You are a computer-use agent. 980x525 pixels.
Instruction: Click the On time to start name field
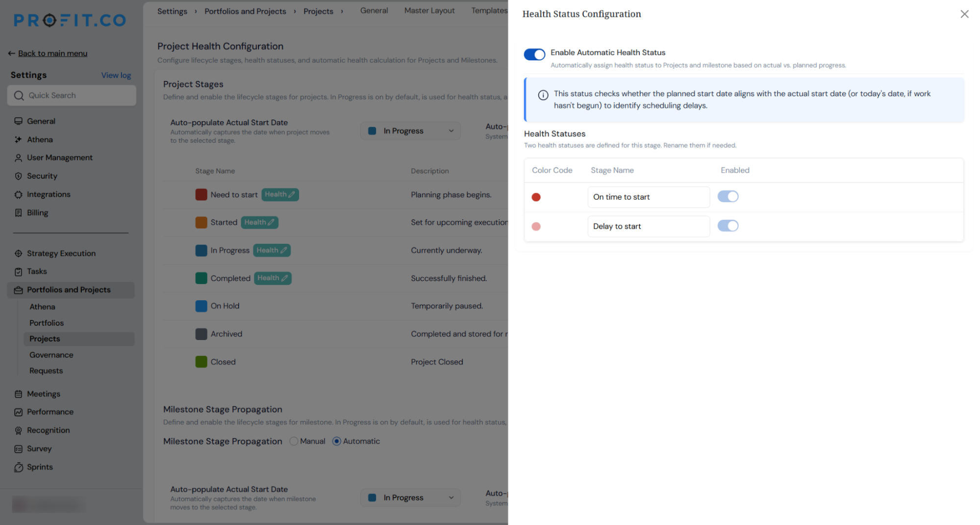649,197
